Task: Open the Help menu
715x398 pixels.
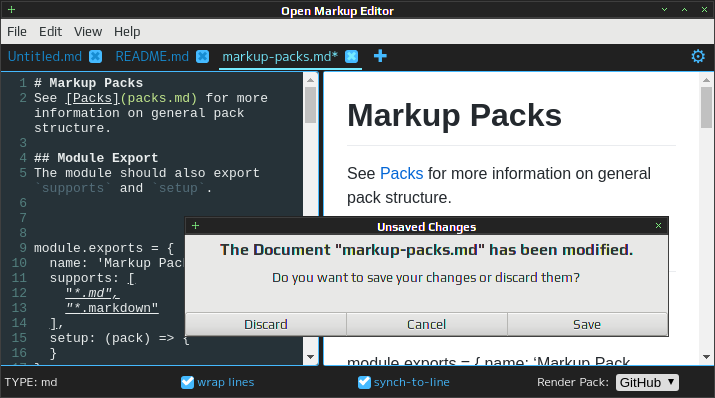Action: click(127, 32)
